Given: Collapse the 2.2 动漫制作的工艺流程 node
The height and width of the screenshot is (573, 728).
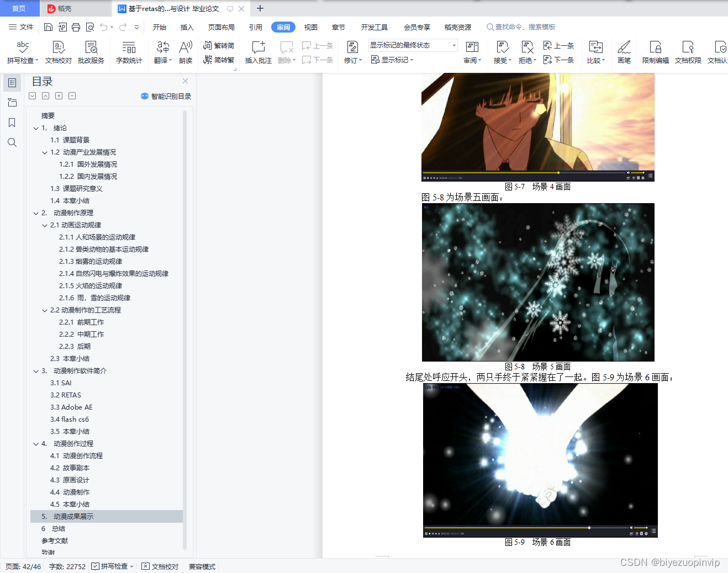Looking at the screenshot, I should (45, 310).
